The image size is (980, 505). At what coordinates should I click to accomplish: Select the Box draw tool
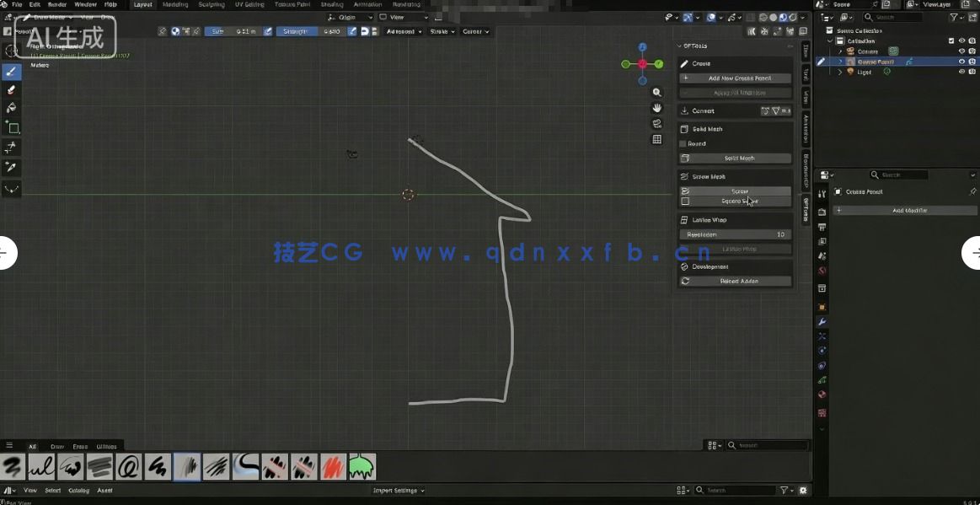[x=11, y=127]
